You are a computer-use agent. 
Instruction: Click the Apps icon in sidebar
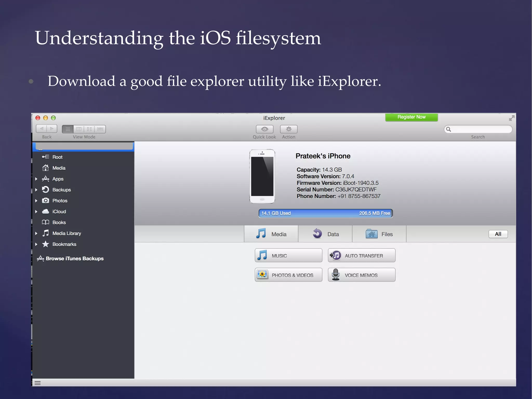45,179
